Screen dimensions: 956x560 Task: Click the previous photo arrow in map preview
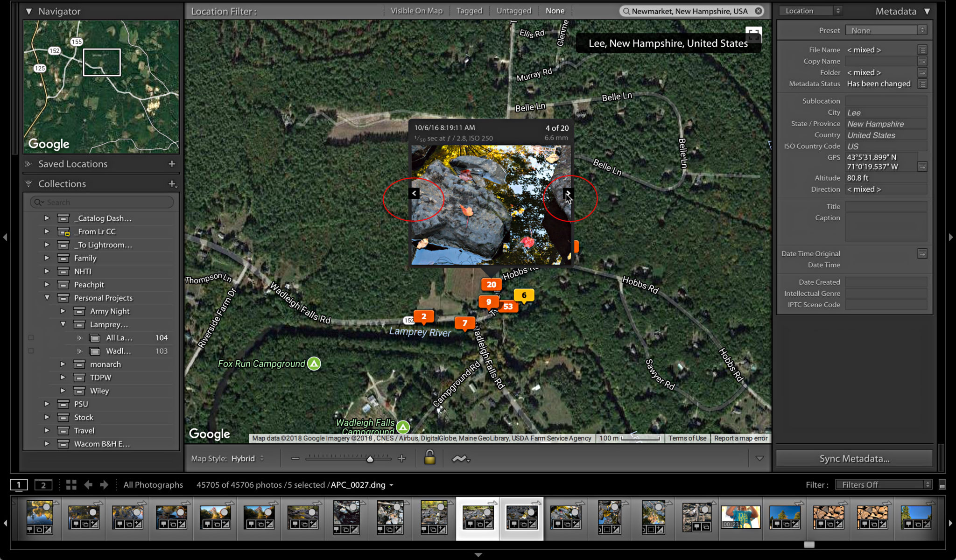click(x=413, y=193)
